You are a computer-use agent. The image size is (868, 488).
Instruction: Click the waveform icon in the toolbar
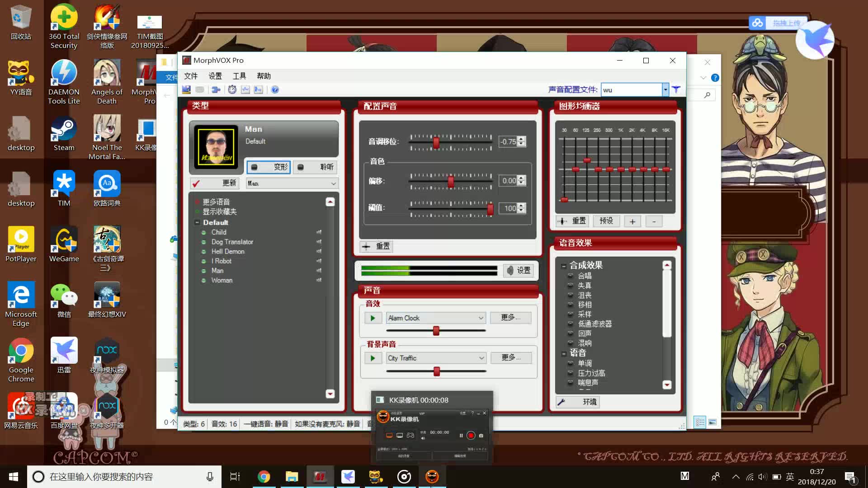(245, 89)
